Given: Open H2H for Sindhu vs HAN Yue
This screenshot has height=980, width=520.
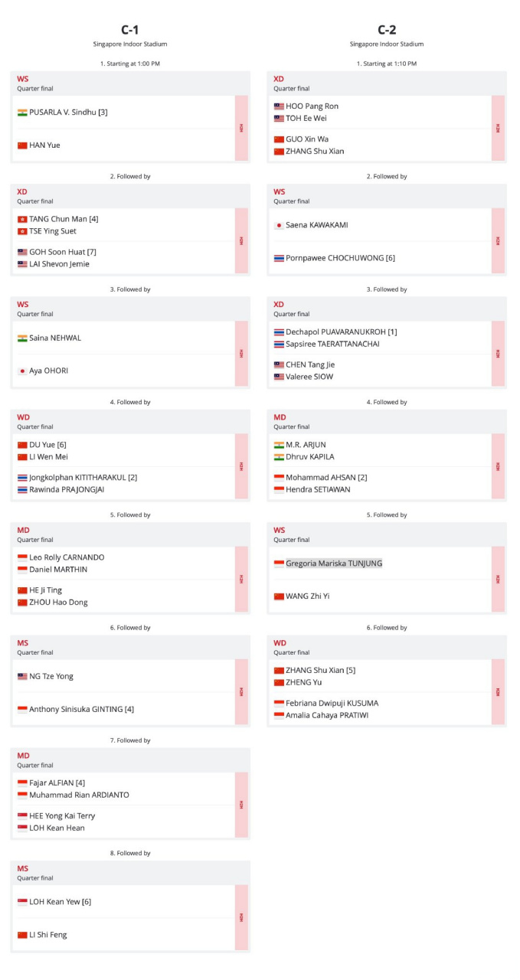Looking at the screenshot, I should coord(241,129).
